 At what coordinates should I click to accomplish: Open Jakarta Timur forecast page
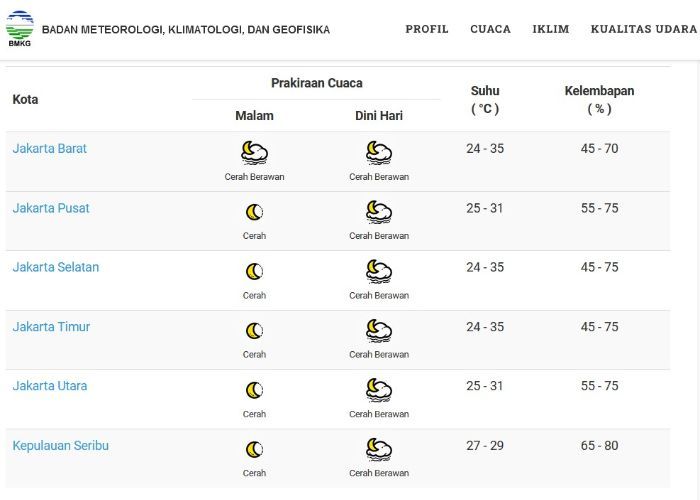click(x=51, y=327)
